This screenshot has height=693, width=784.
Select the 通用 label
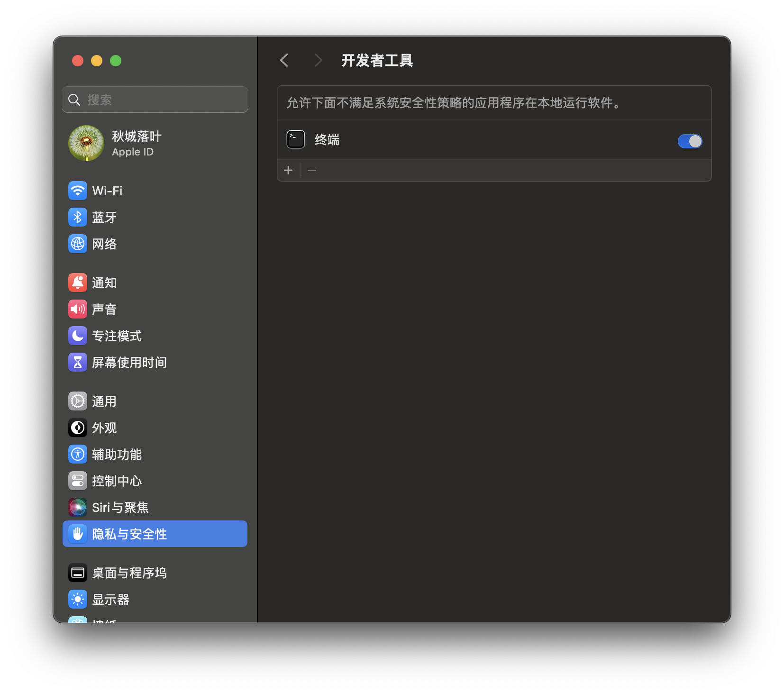point(104,401)
